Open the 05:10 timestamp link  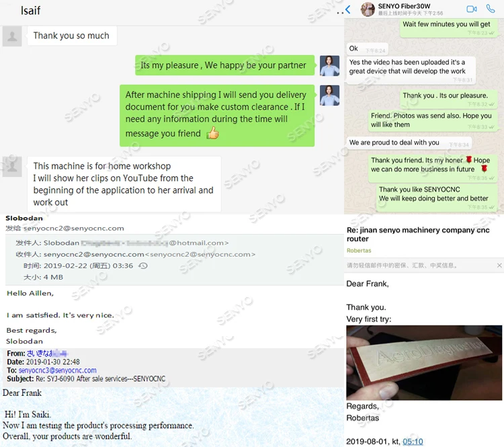coord(413,442)
